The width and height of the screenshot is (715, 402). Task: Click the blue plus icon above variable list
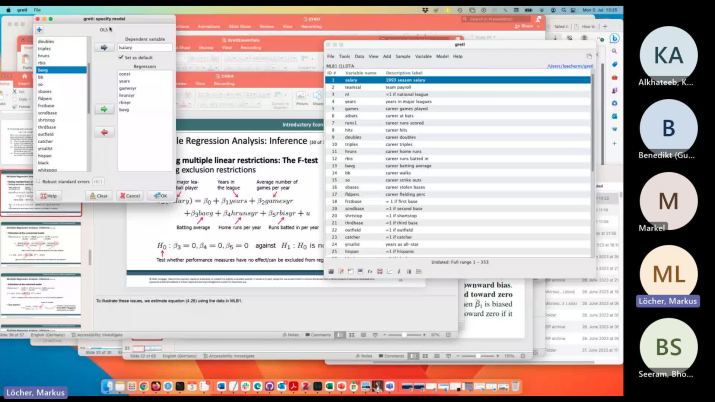(39, 30)
